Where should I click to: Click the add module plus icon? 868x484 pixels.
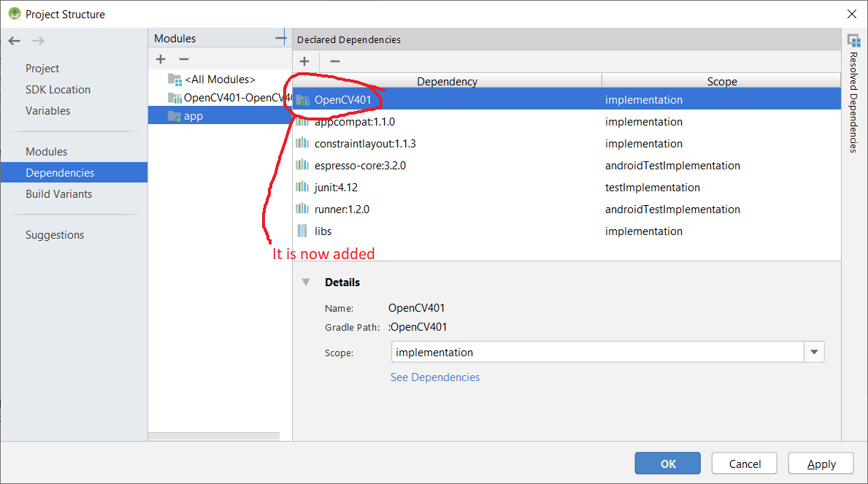tap(161, 59)
